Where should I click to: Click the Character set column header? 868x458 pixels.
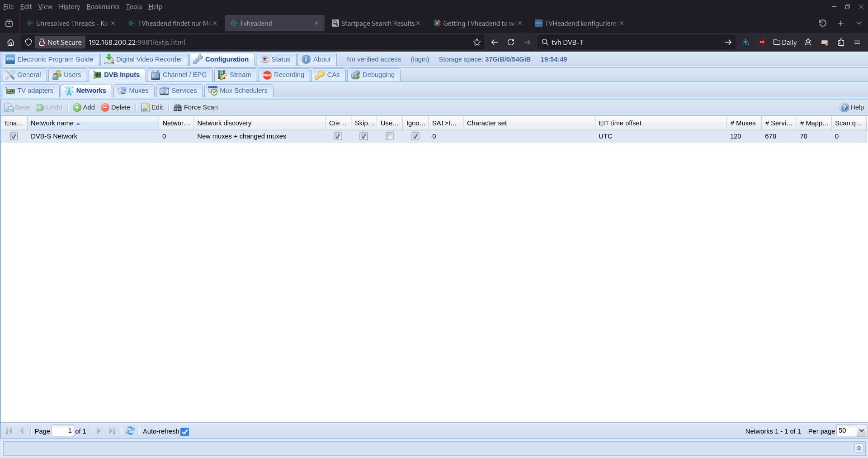point(529,123)
